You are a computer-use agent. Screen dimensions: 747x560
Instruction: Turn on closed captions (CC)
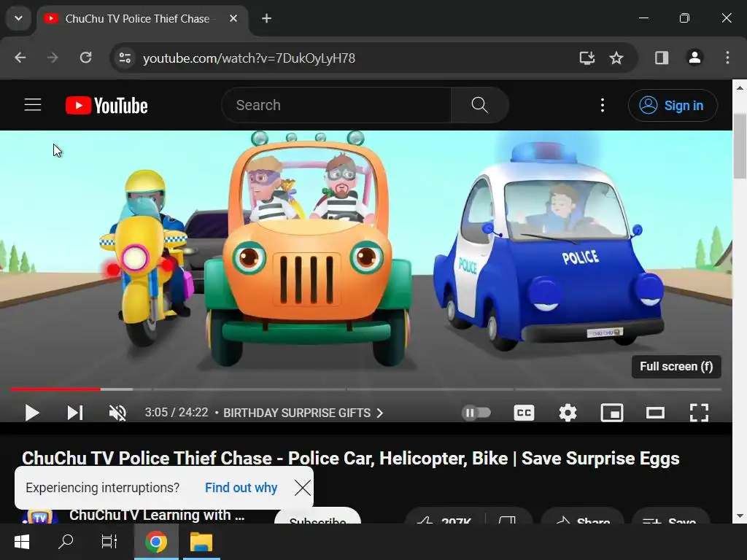click(x=524, y=413)
